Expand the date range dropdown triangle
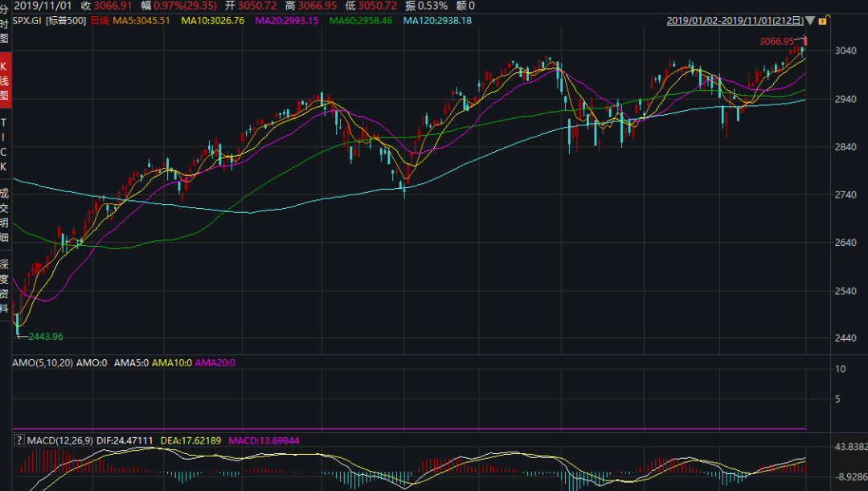This screenshot has height=491, width=868. point(809,20)
